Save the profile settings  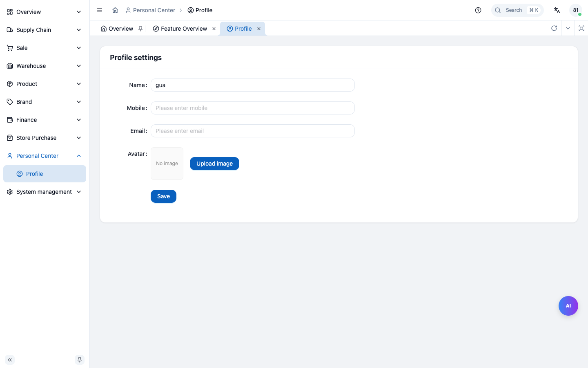point(163,196)
